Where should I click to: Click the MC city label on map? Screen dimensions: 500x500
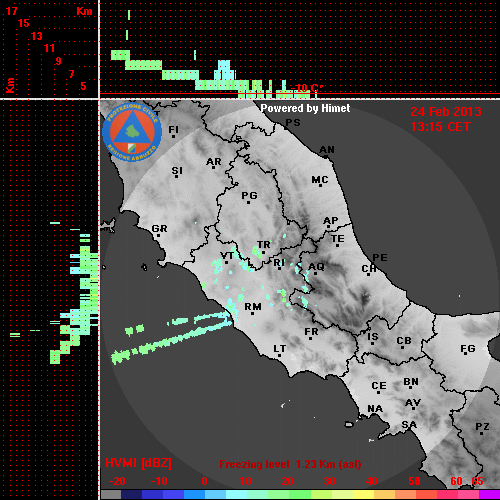tap(320, 180)
